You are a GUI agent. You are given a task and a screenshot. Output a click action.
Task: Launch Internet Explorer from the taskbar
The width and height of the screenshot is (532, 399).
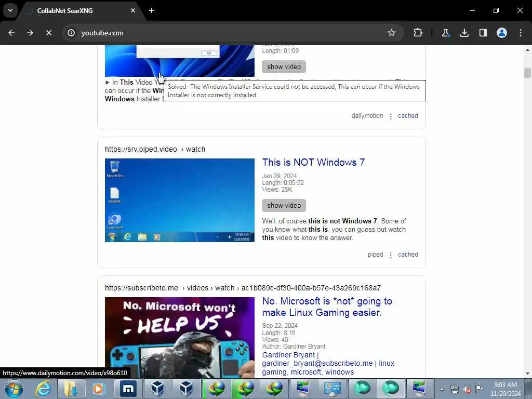click(x=43, y=389)
